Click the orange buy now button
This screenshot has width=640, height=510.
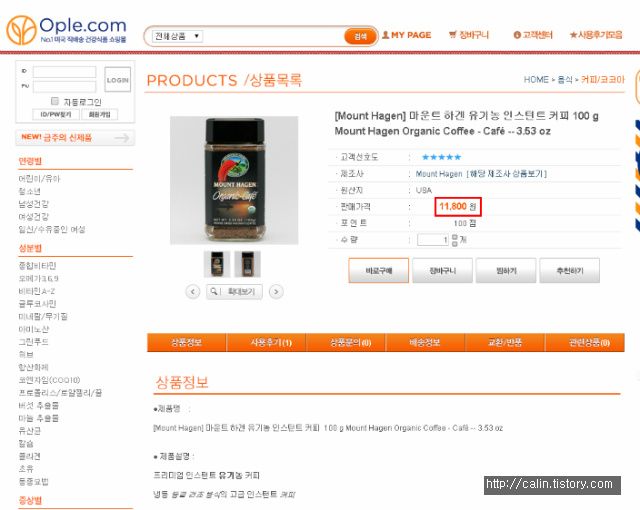coord(378,271)
